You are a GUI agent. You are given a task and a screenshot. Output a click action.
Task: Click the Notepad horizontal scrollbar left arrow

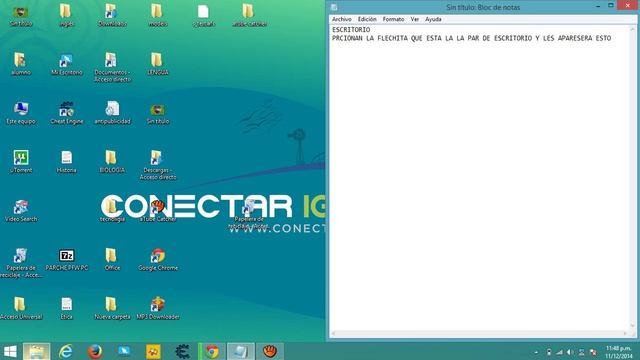pyautogui.click(x=333, y=334)
